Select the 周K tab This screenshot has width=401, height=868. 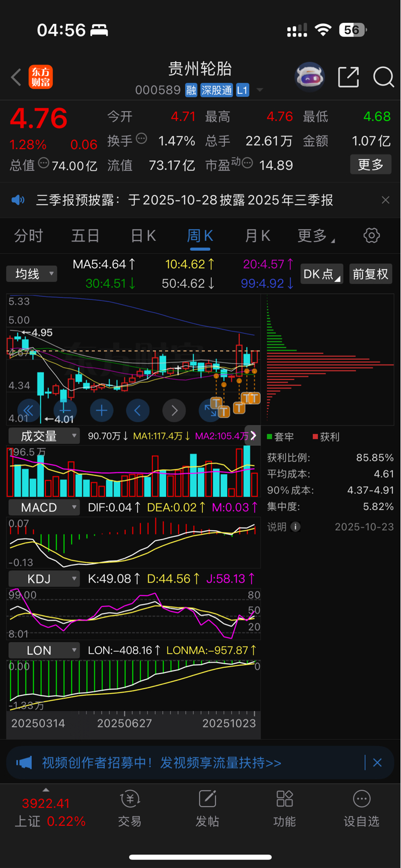(200, 236)
